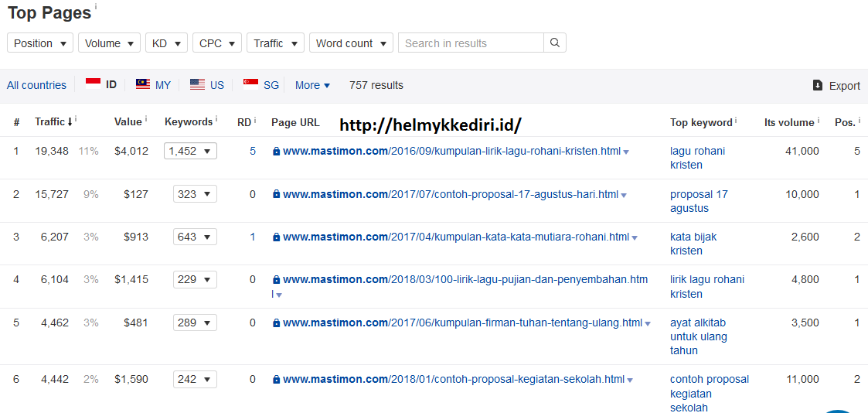Expand the More countries dropdown

313,85
